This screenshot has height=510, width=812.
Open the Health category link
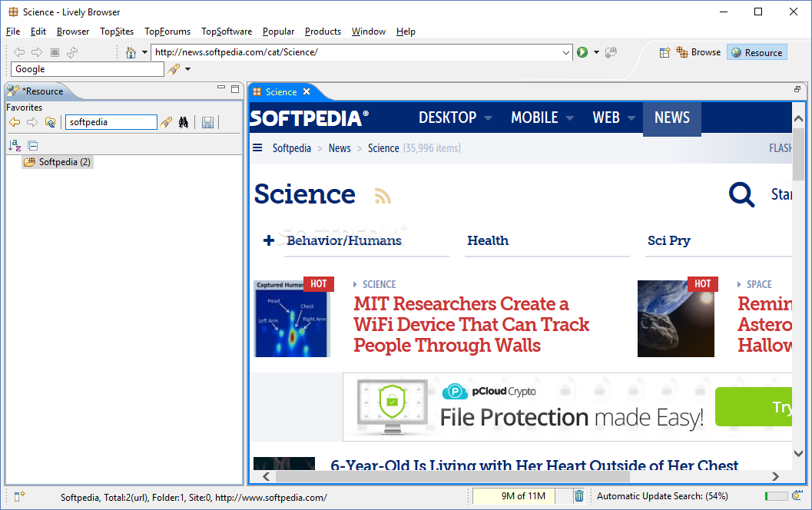click(x=488, y=240)
